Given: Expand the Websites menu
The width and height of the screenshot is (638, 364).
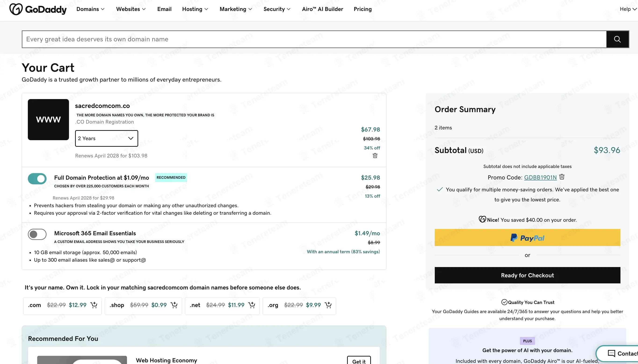Looking at the screenshot, I should pos(131,9).
